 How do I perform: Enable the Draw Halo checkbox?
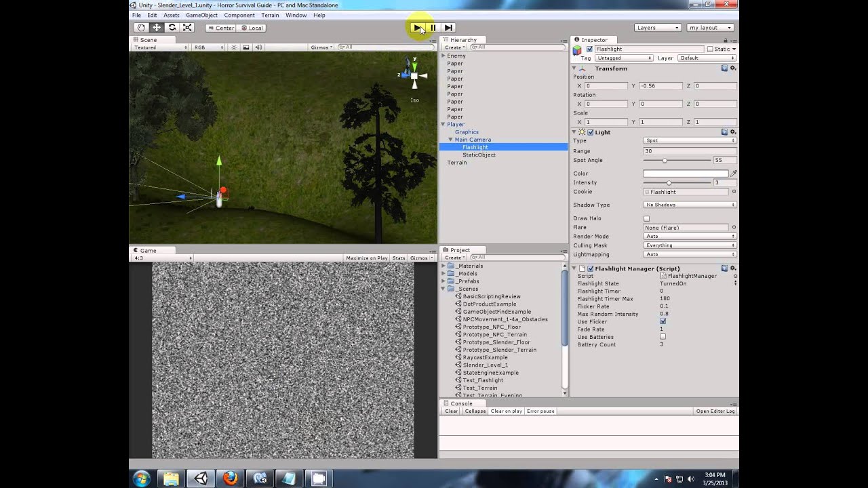coord(646,219)
